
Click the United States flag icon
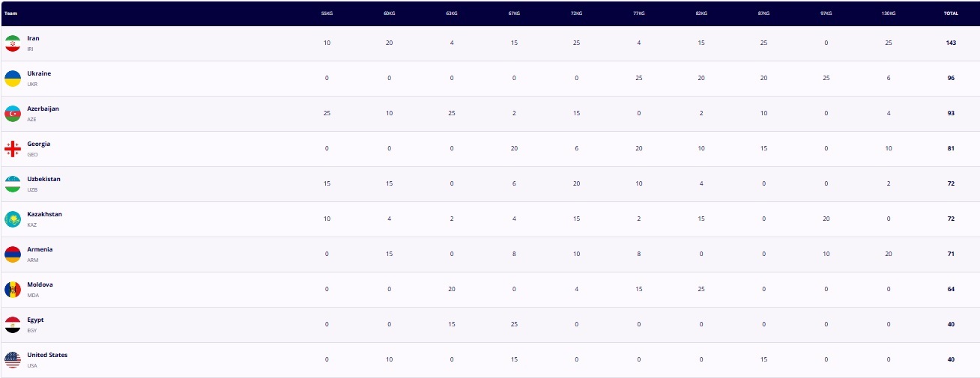coord(13,360)
